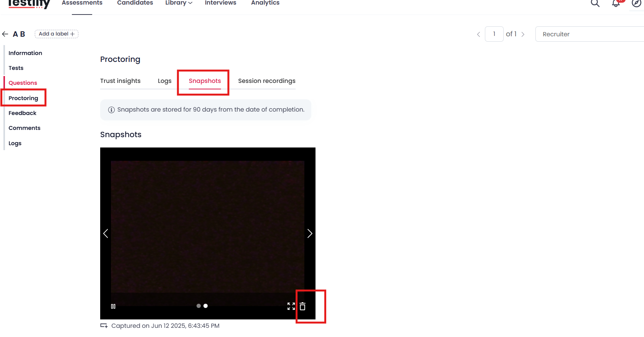
Task: Click the info icon in snapshots notice
Action: point(111,110)
